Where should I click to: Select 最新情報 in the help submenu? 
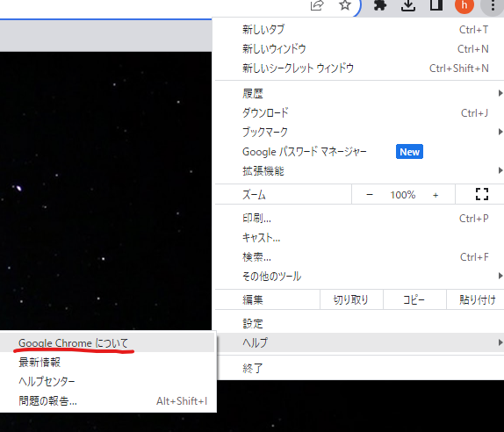pyautogui.click(x=107, y=363)
